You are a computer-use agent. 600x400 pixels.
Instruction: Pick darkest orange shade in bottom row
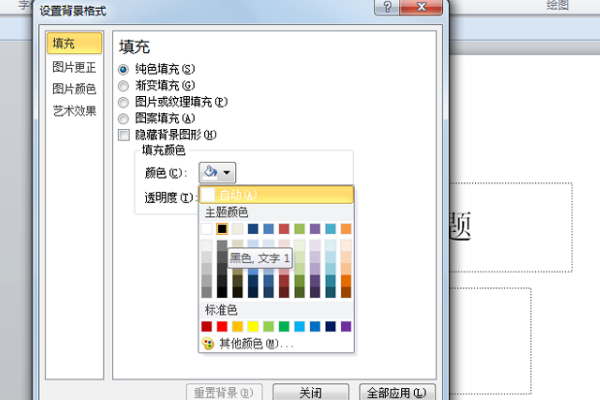point(346,292)
